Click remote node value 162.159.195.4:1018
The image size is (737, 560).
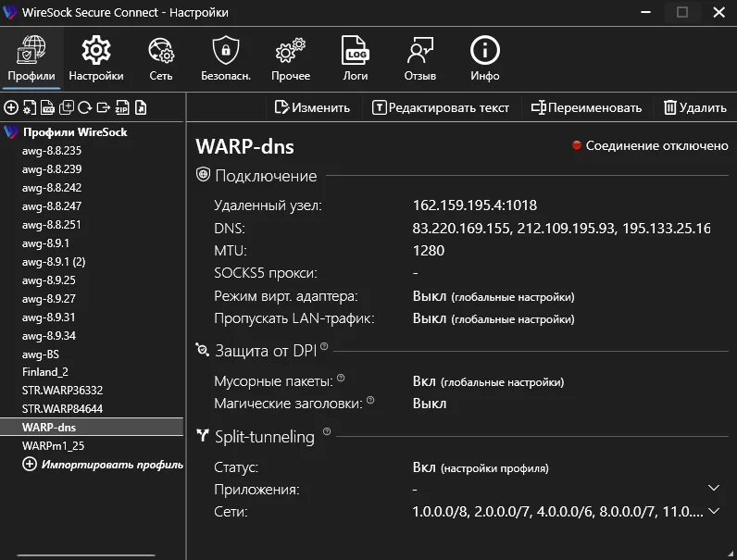pyautogui.click(x=475, y=205)
